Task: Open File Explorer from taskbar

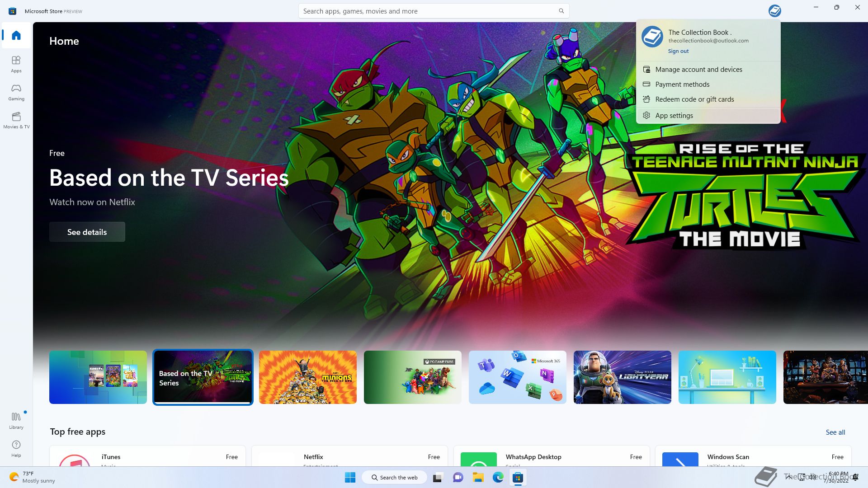Action: (x=478, y=478)
